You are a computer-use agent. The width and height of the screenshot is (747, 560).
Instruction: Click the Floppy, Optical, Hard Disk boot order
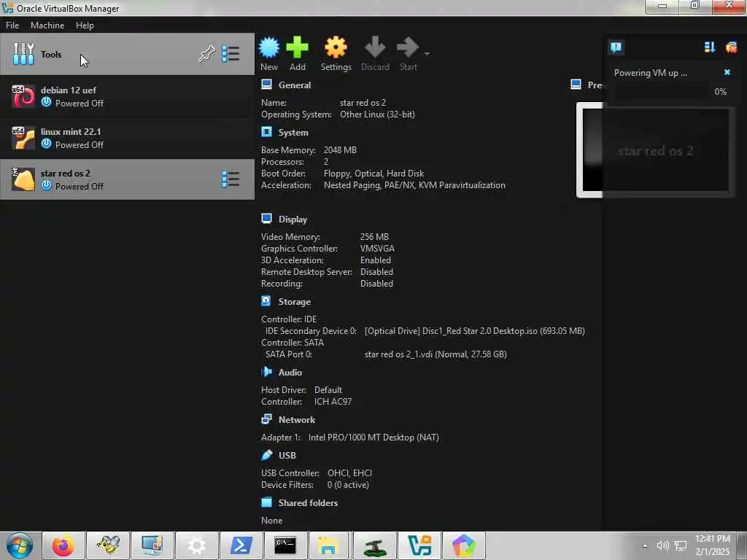point(373,174)
